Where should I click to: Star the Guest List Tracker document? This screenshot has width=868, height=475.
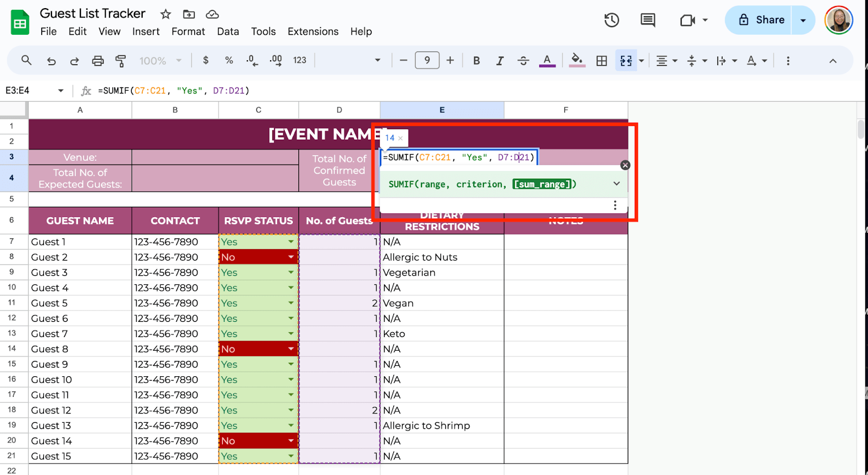165,14
